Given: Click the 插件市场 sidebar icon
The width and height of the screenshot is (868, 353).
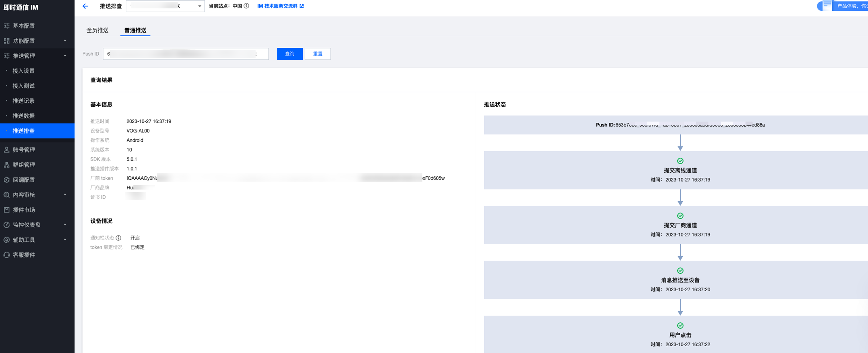Looking at the screenshot, I should click(6, 210).
